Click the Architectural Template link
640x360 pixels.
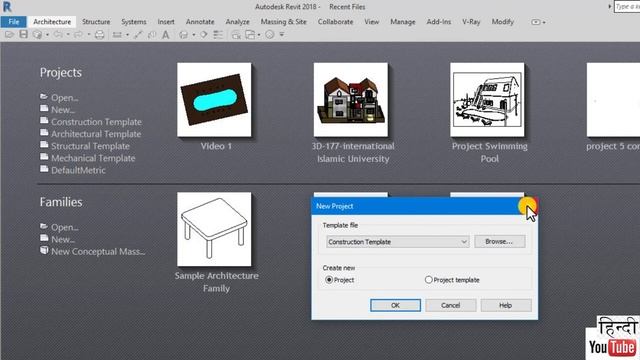tap(96, 134)
